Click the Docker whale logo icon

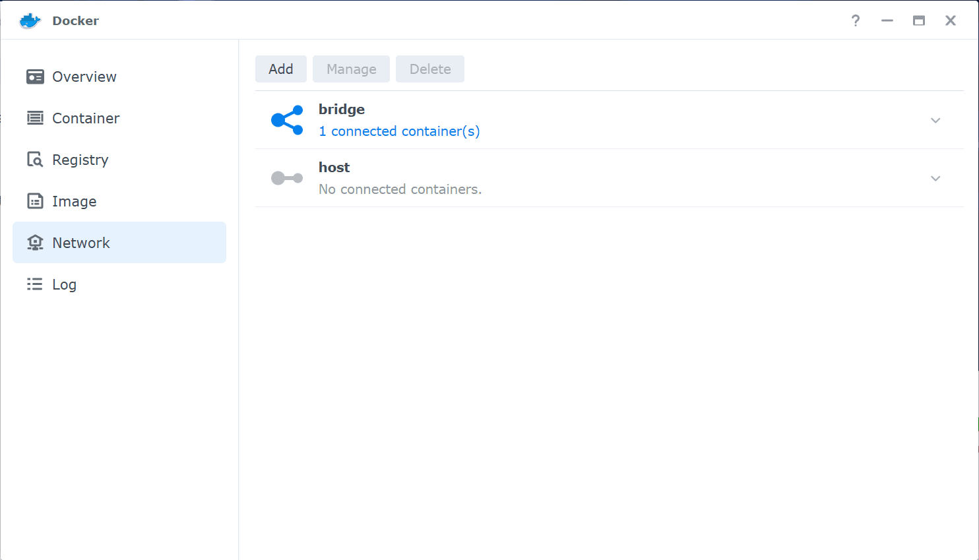30,20
